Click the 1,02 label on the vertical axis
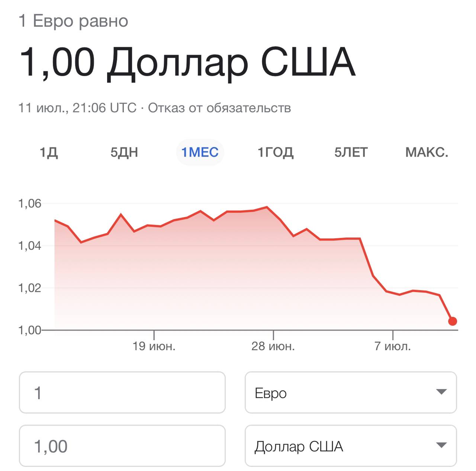The width and height of the screenshot is (476, 471). (x=30, y=288)
